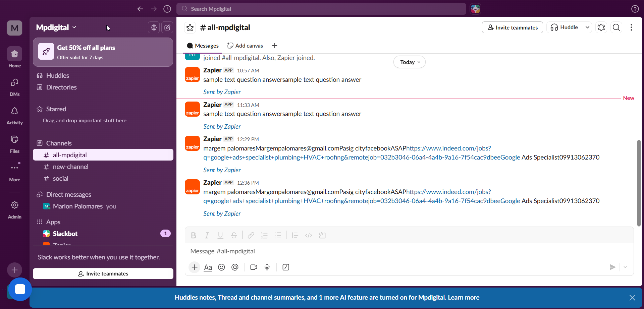The width and height of the screenshot is (644, 309).
Task: Record a video clip in the composer
Action: click(254, 267)
